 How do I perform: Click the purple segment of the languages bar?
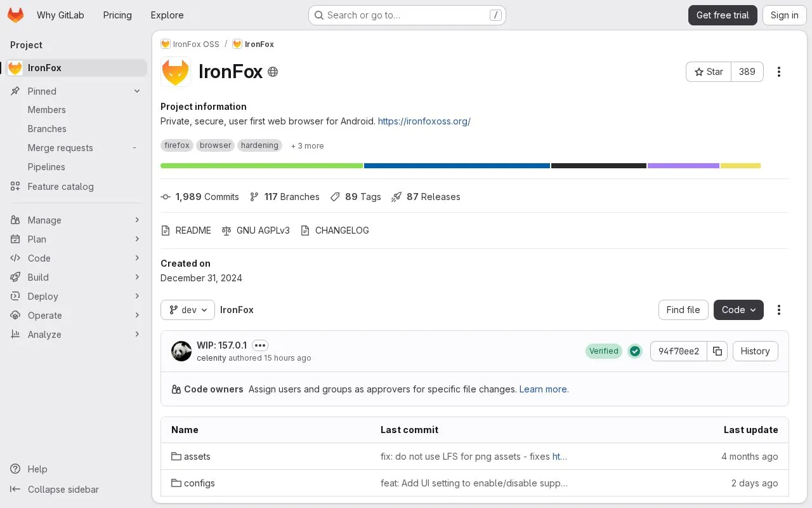click(683, 166)
